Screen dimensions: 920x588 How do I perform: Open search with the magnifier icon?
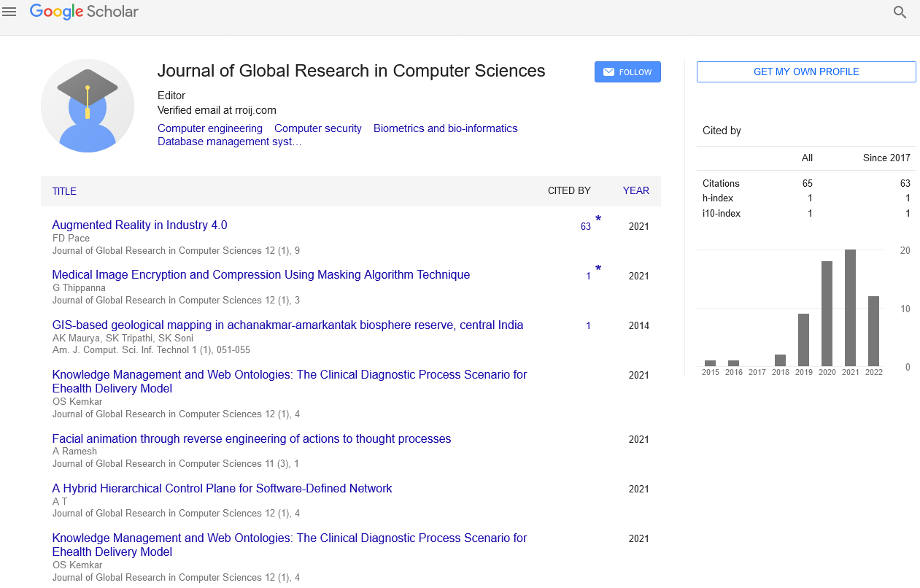point(900,12)
